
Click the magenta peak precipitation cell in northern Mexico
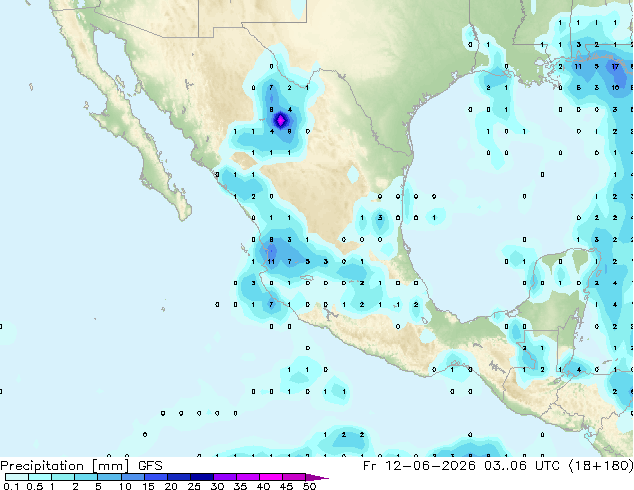click(281, 120)
